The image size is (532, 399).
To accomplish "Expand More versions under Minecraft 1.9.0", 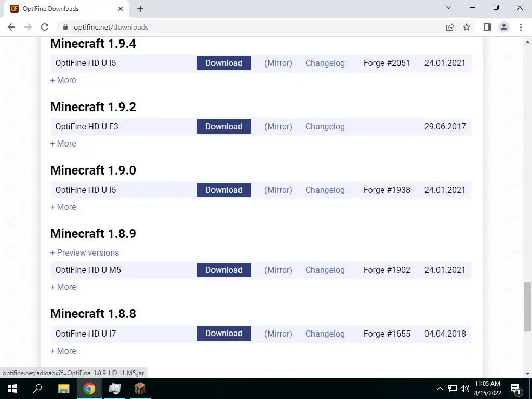I will tap(63, 207).
